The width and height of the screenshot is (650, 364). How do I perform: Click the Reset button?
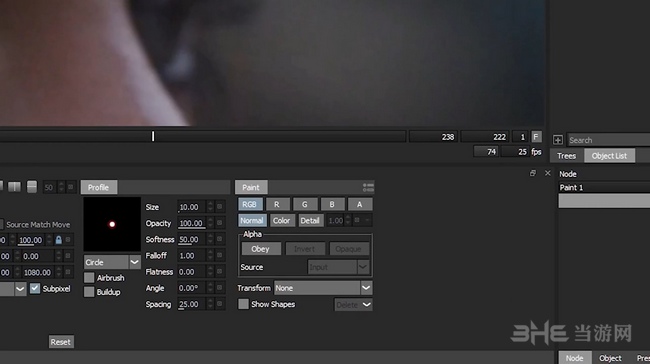61,342
